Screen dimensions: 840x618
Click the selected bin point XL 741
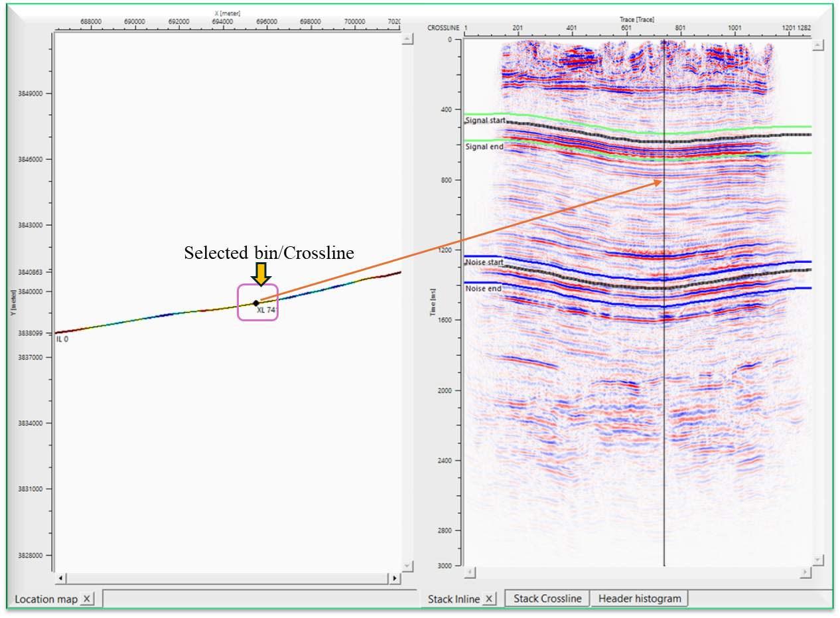(256, 303)
